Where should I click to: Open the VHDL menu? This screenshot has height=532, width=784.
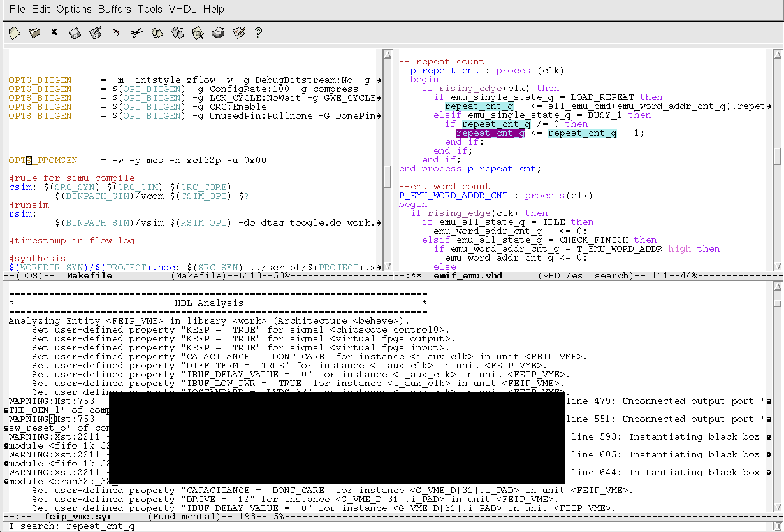tap(183, 9)
